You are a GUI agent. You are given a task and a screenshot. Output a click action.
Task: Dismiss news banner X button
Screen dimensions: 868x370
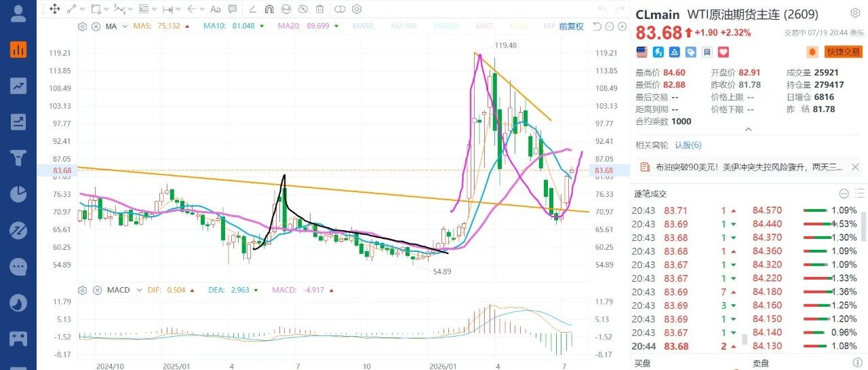coord(855,167)
